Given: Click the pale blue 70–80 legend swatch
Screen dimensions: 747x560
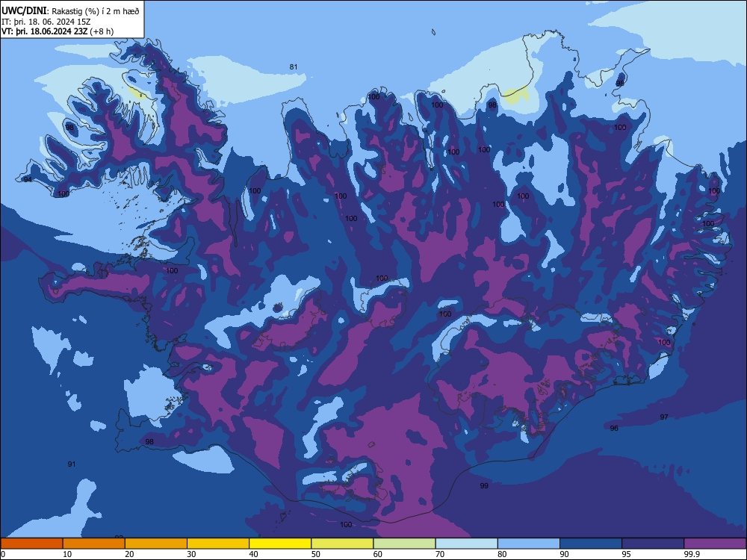Looking at the screenshot, I should coord(466,544).
